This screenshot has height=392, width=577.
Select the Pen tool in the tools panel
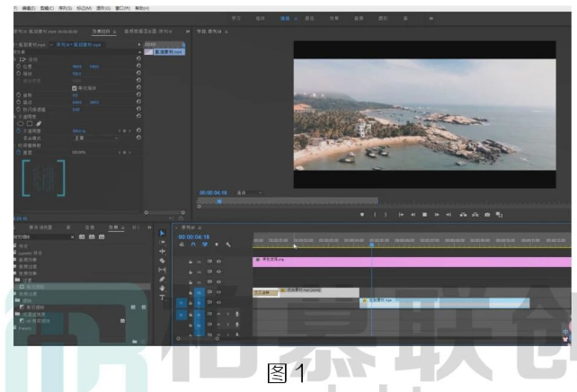[162, 279]
